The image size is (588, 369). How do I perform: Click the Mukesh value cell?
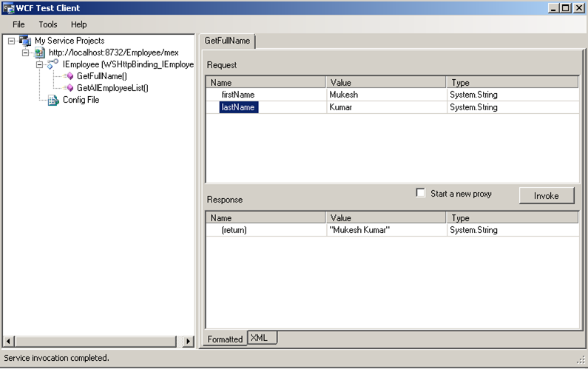point(386,95)
